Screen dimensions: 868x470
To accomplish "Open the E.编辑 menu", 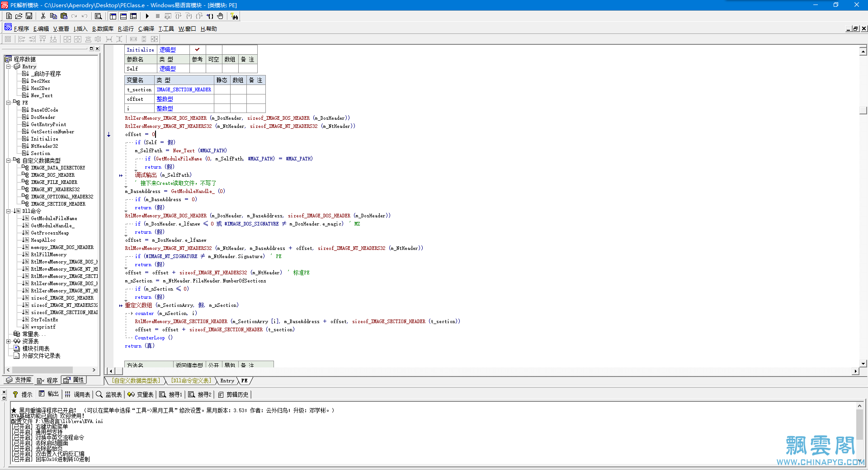I will pyautogui.click(x=41, y=29).
